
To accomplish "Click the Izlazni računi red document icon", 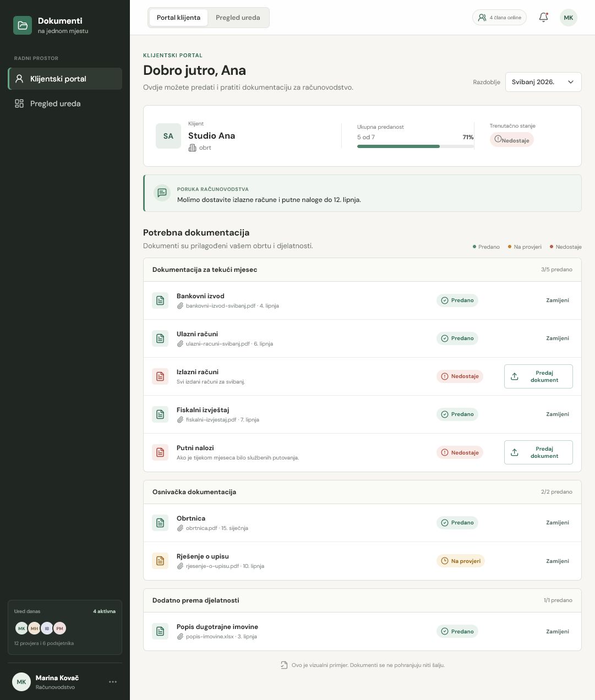I will coord(160,376).
